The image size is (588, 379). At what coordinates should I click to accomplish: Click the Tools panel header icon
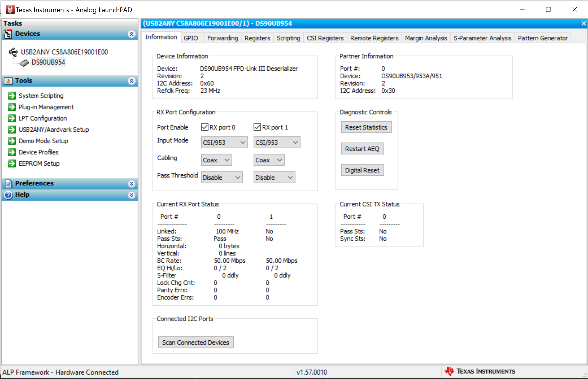coord(8,81)
